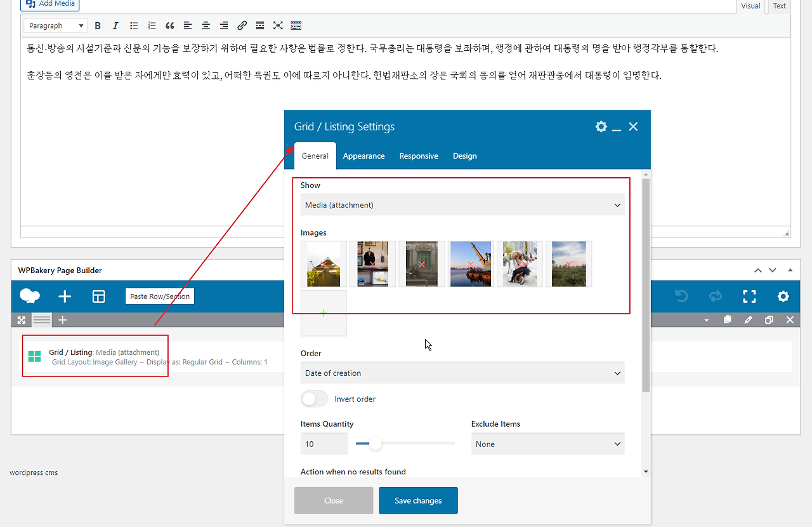
Task: Click the row move handle icon
Action: (22, 320)
